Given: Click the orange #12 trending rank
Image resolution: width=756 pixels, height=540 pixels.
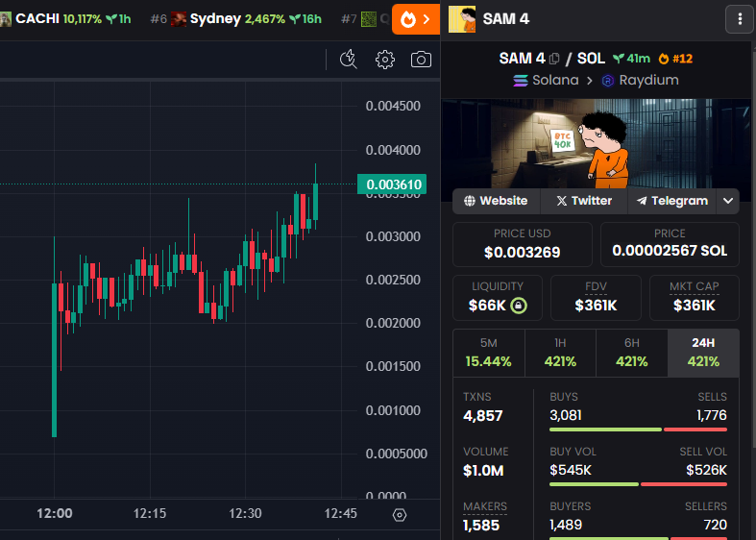Looking at the screenshot, I should (675, 59).
